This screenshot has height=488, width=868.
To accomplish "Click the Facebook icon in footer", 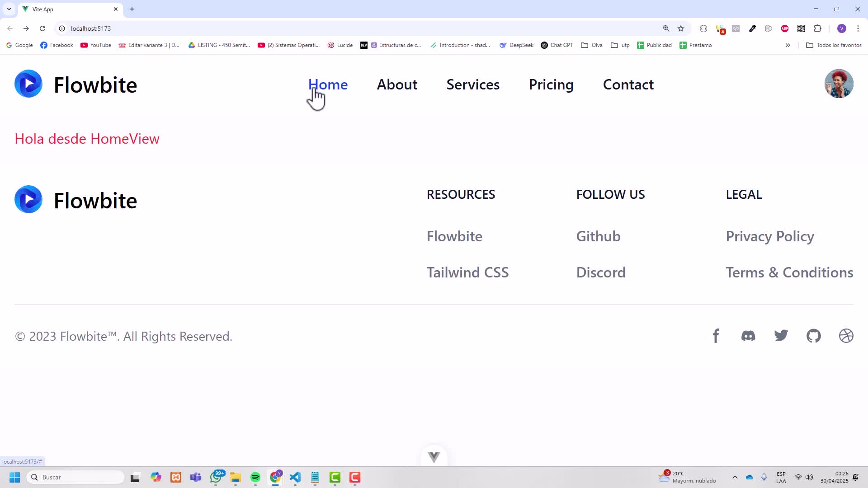I will (716, 336).
